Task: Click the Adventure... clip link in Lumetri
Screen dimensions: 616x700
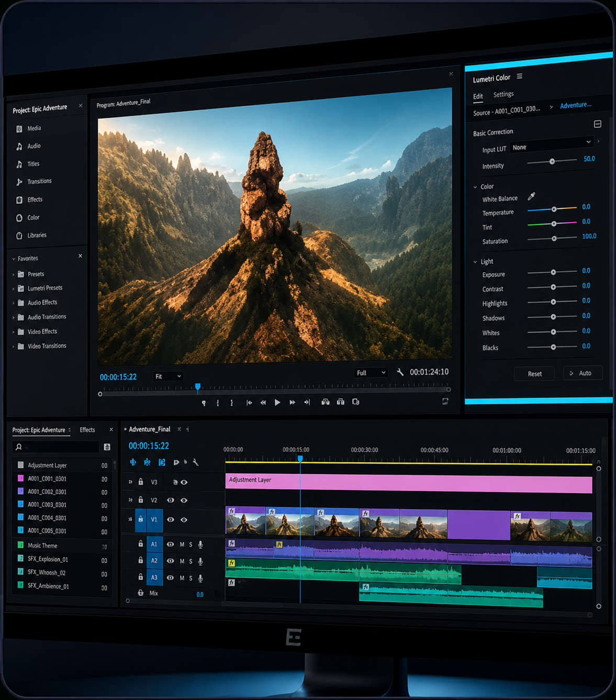Action: (576, 105)
